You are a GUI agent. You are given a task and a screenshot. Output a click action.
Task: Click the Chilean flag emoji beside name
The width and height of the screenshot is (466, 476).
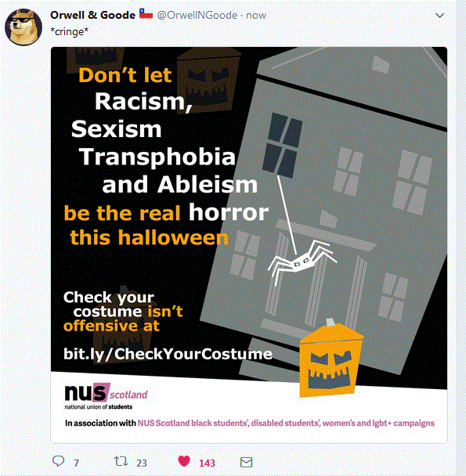(x=146, y=13)
